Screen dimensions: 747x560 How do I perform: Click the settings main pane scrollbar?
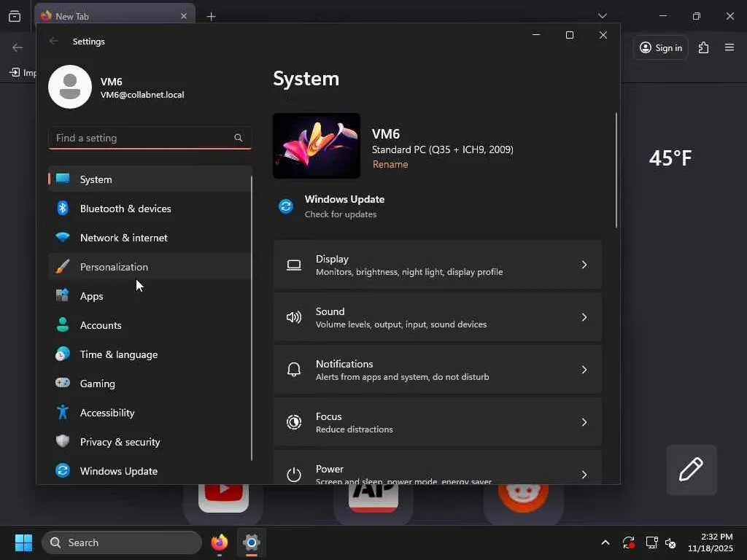pyautogui.click(x=616, y=170)
